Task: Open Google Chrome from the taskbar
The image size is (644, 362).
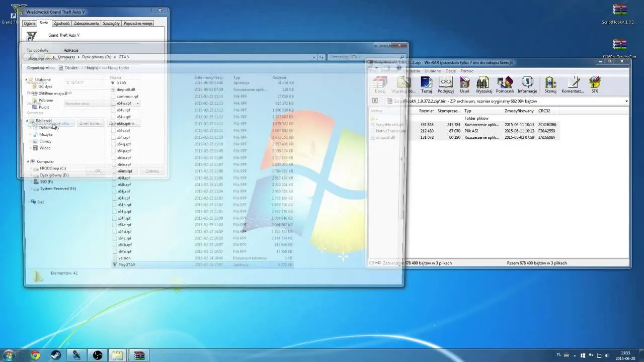Action: (35, 355)
